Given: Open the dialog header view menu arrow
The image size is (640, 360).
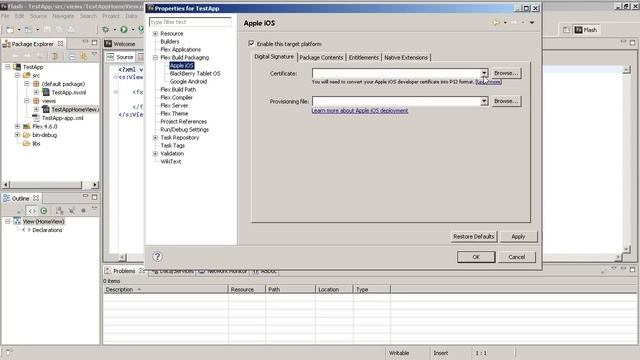Looking at the screenshot, I should pyautogui.click(x=532, y=23).
